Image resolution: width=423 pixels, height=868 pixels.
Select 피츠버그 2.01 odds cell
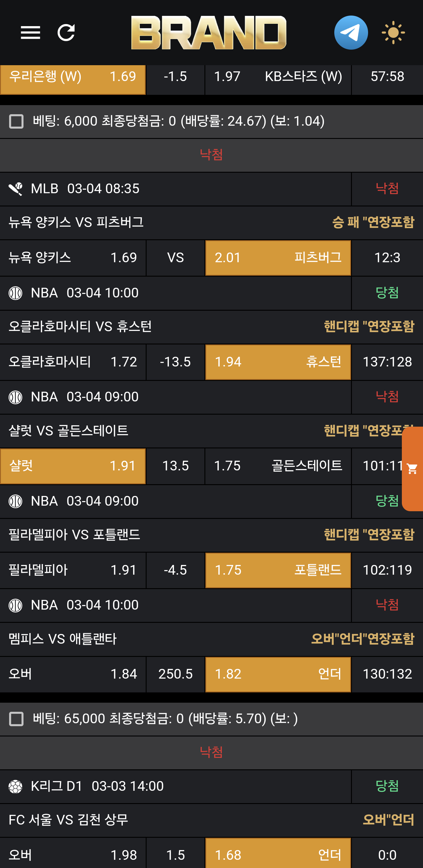point(278,258)
